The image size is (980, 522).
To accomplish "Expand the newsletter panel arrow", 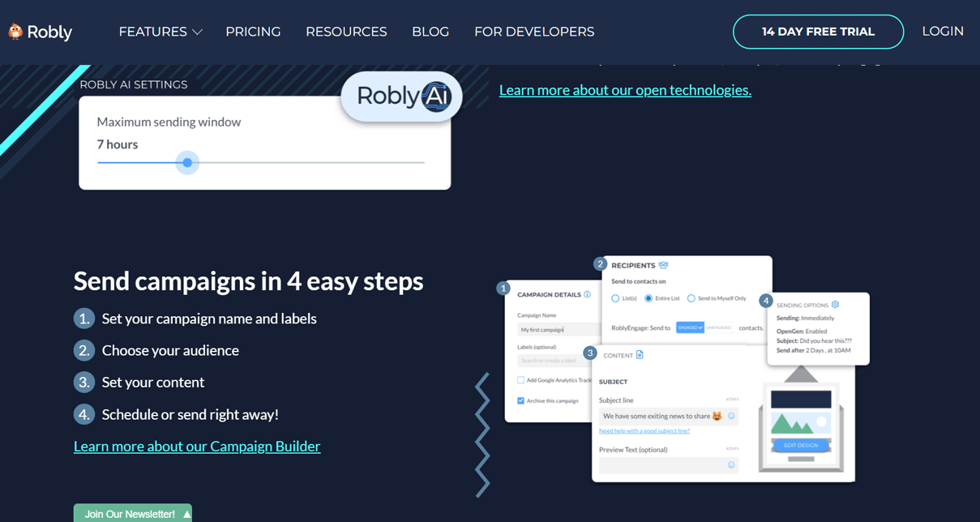I will pyautogui.click(x=187, y=514).
